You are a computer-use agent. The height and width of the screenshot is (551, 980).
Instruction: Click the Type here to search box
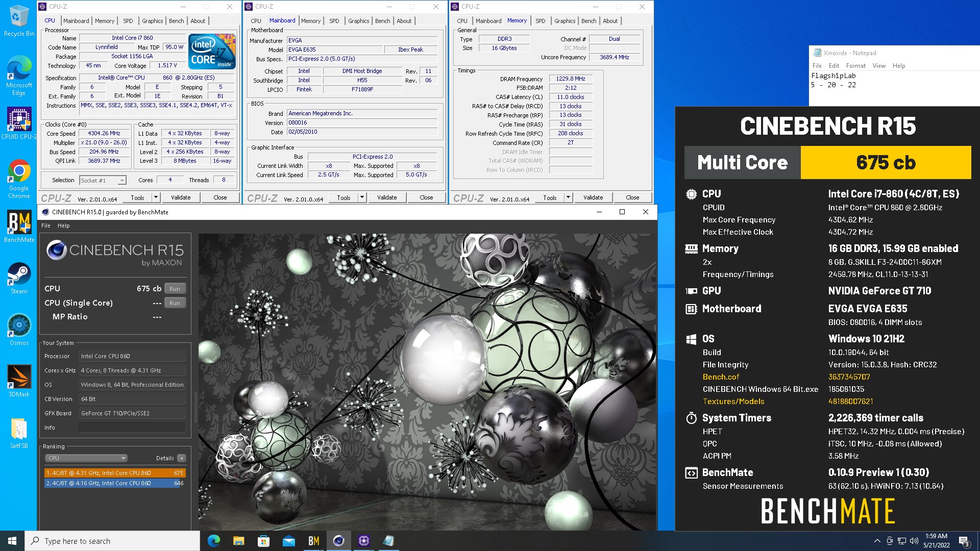[x=112, y=541]
